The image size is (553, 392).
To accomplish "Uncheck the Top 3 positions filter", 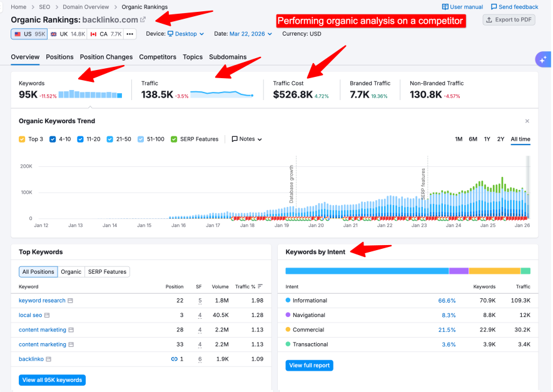I will [20, 139].
